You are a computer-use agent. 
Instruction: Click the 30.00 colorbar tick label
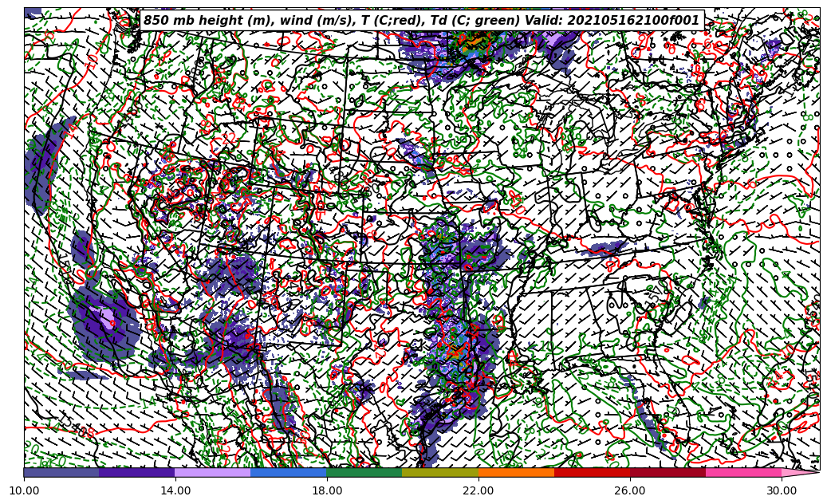(782, 490)
